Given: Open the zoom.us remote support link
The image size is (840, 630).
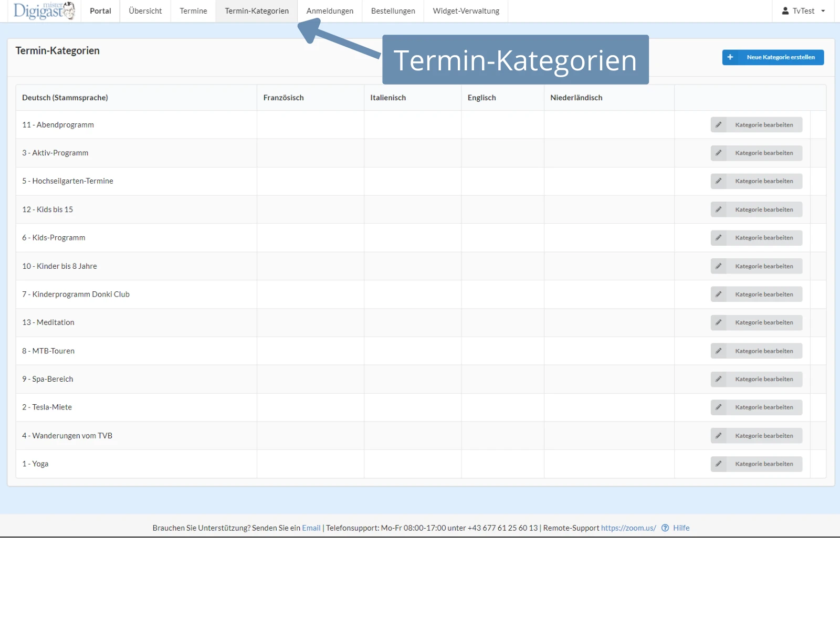Looking at the screenshot, I should [628, 528].
